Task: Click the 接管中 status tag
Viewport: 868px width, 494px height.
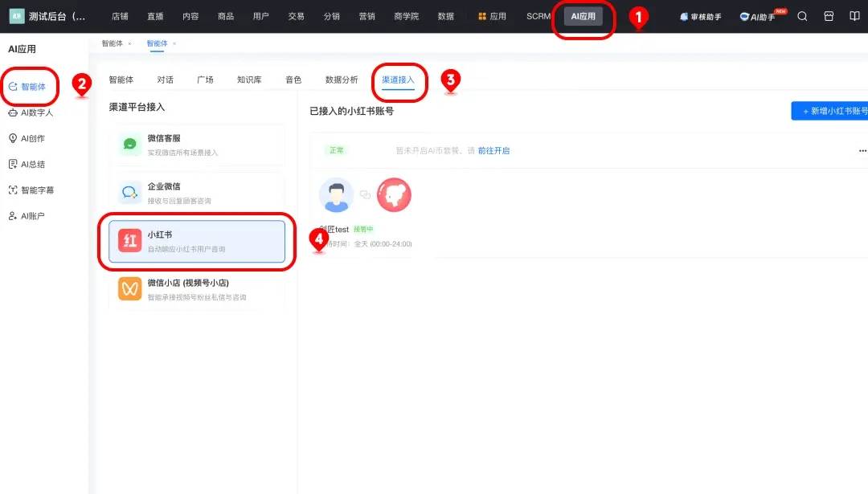Action: [x=363, y=229]
